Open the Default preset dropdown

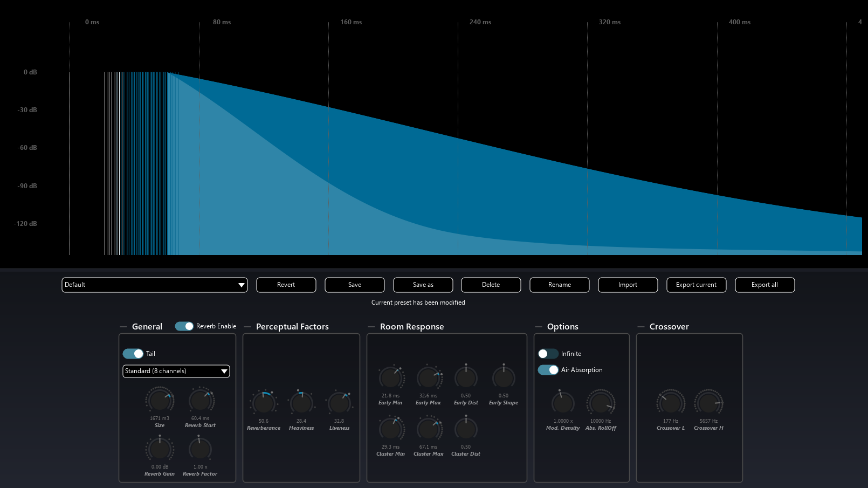point(155,285)
